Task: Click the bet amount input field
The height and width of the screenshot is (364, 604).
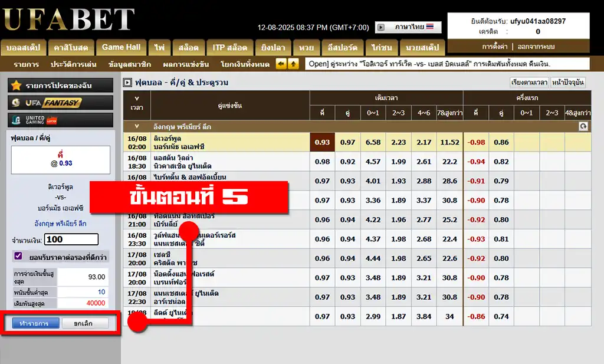Action: coord(71,239)
